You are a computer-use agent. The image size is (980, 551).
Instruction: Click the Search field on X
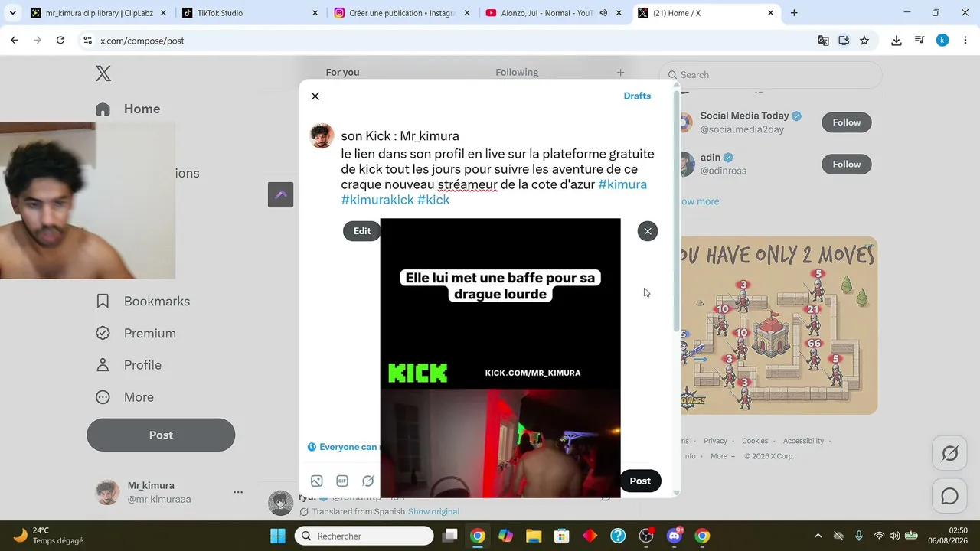tap(770, 75)
